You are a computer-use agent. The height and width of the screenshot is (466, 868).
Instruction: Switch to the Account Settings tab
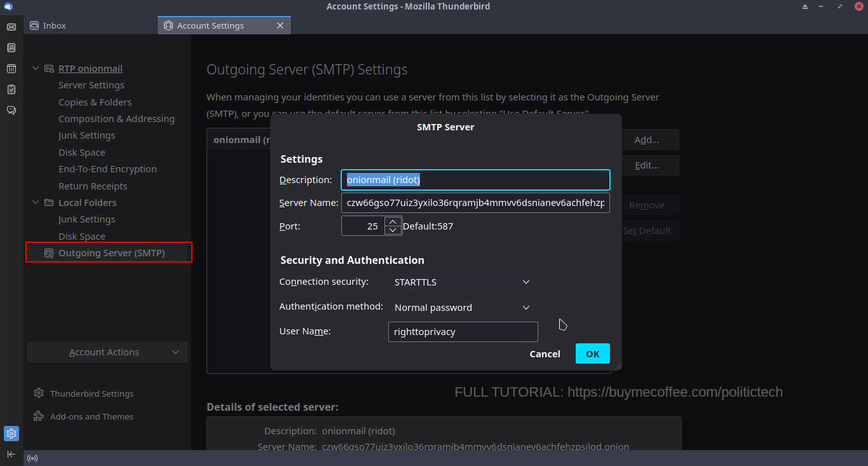(x=224, y=25)
